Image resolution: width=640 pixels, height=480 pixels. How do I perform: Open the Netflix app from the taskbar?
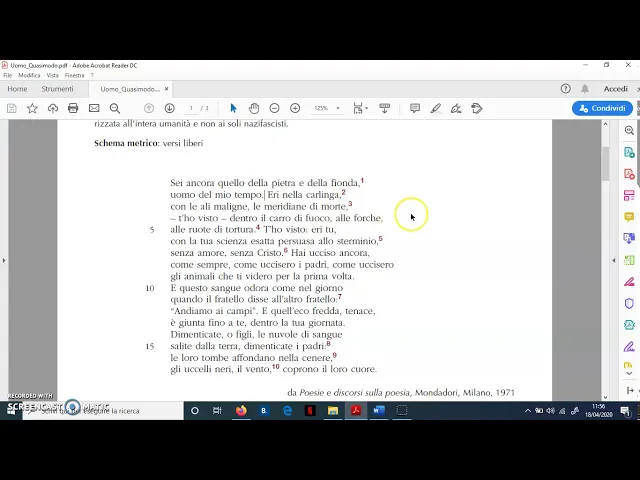pos(310,410)
